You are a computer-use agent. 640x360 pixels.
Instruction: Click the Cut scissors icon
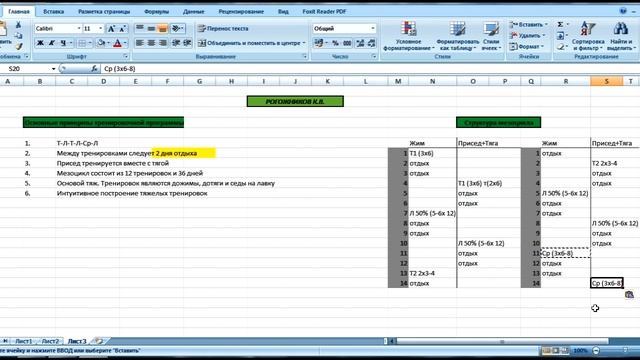coord(18,25)
